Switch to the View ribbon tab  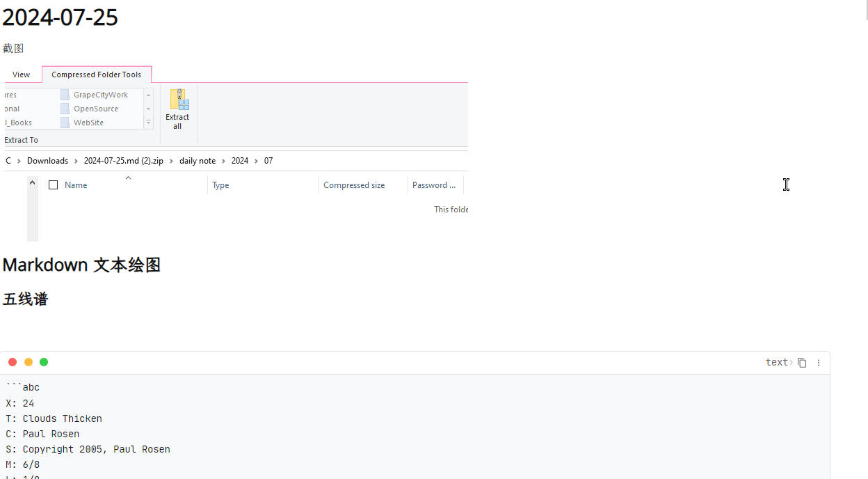click(x=22, y=74)
